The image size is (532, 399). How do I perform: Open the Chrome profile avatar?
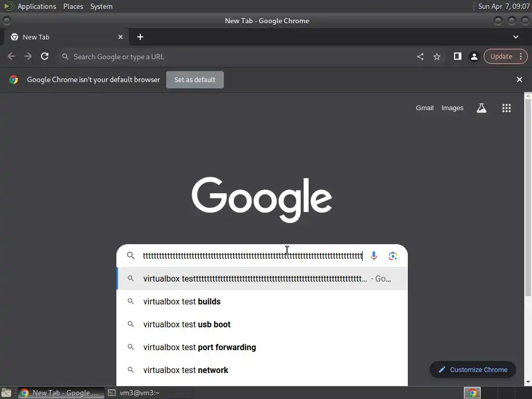(474, 57)
